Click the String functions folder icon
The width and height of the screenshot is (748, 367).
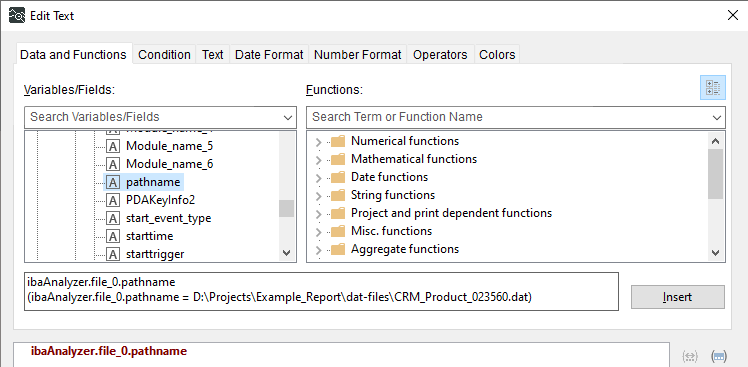point(338,195)
